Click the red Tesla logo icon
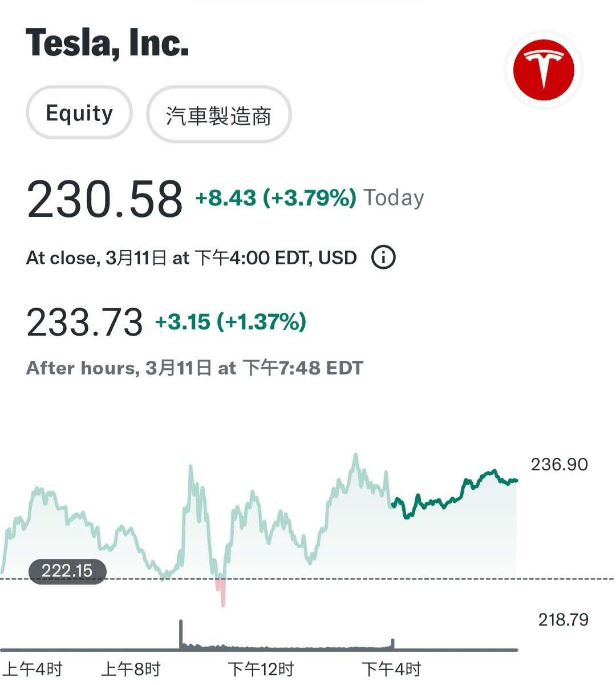Screen dimensions: 616x685 coord(543,70)
